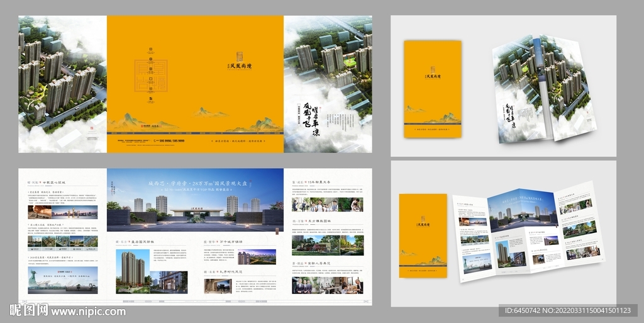Click the square seal pattern on the orange panel
This screenshot has height=323, width=644.
[151, 75]
